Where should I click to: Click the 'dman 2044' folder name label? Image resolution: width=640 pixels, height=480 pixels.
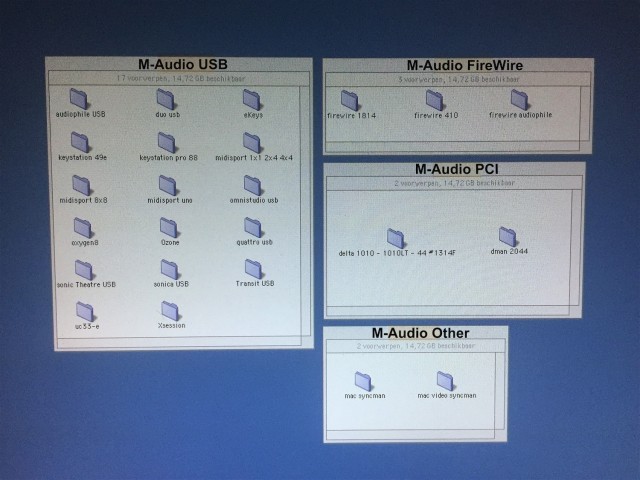coord(509,251)
